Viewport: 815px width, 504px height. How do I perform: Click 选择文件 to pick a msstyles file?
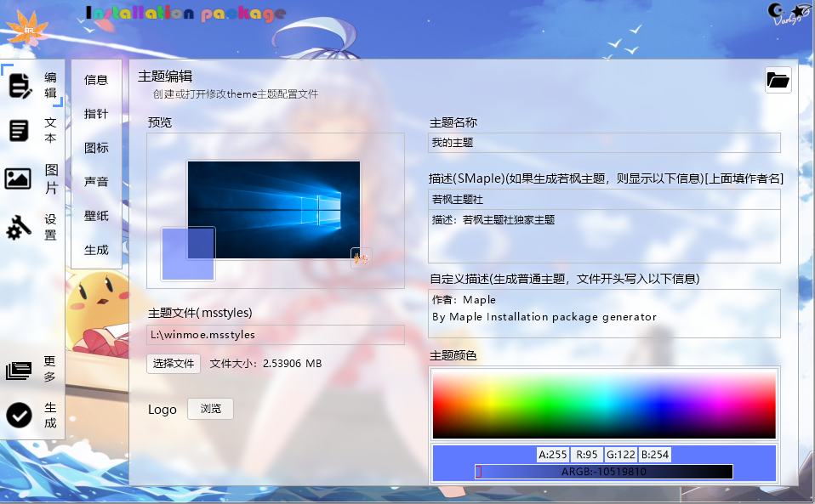173,364
